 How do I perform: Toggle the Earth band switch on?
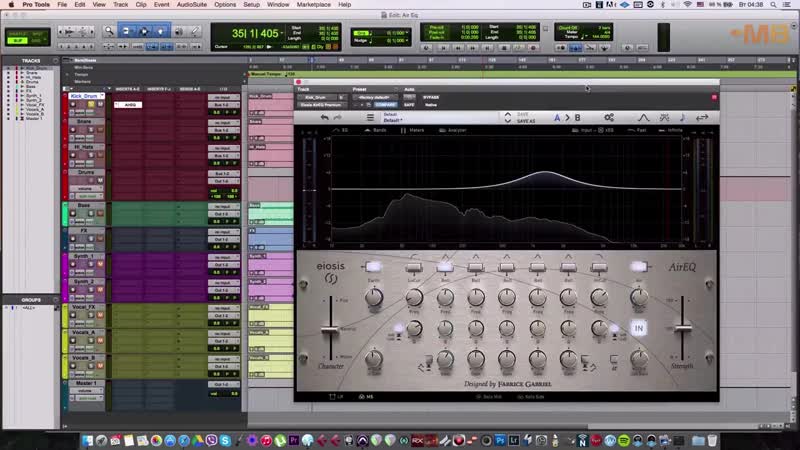375,267
